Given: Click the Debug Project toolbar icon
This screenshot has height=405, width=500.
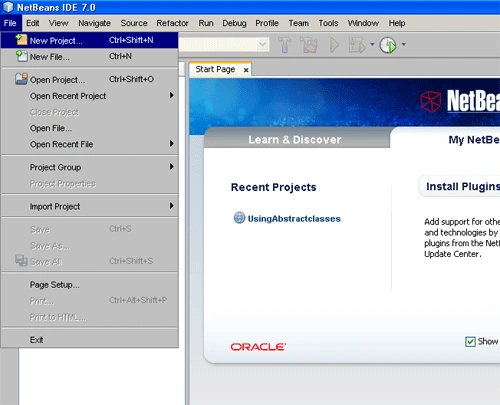Looking at the screenshot, I should pos(357,45).
